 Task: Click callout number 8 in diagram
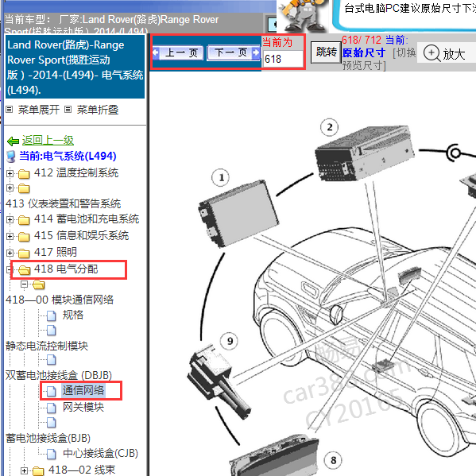333,461
